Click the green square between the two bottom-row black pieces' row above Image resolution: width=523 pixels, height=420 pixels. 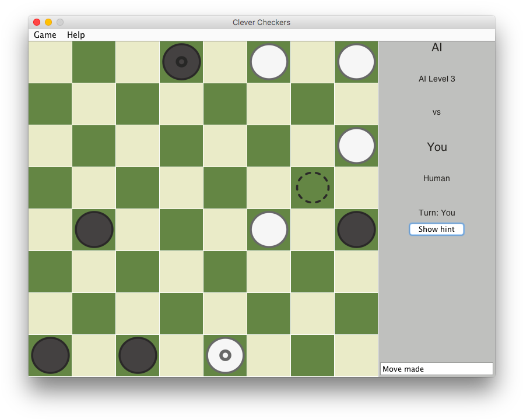click(x=94, y=313)
